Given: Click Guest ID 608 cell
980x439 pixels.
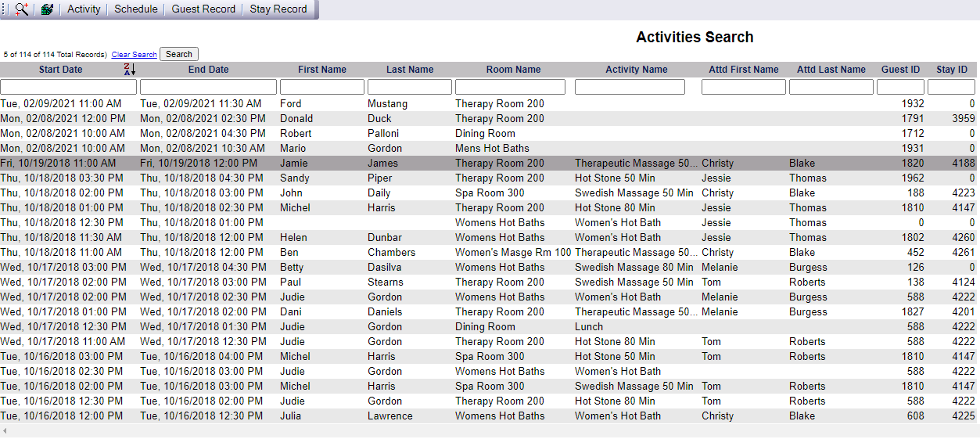Looking at the screenshot, I should tap(914, 416).
